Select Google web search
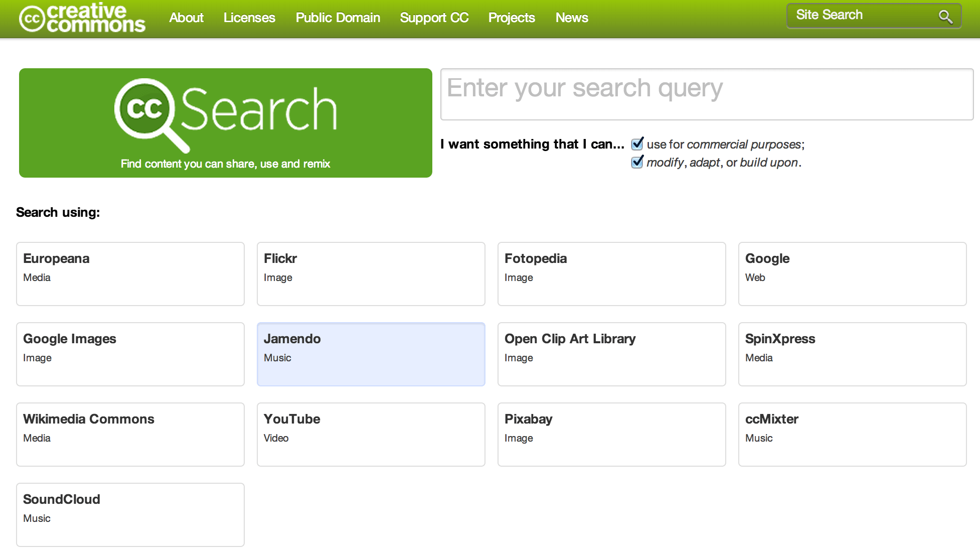 click(x=853, y=274)
